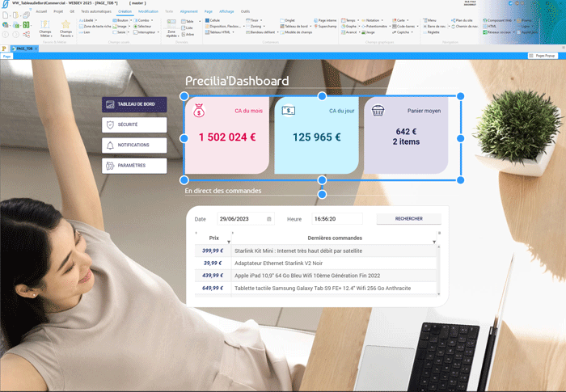Insert an Interrupteur check box control
The width and height of the screenshot is (566, 392).
click(x=145, y=32)
